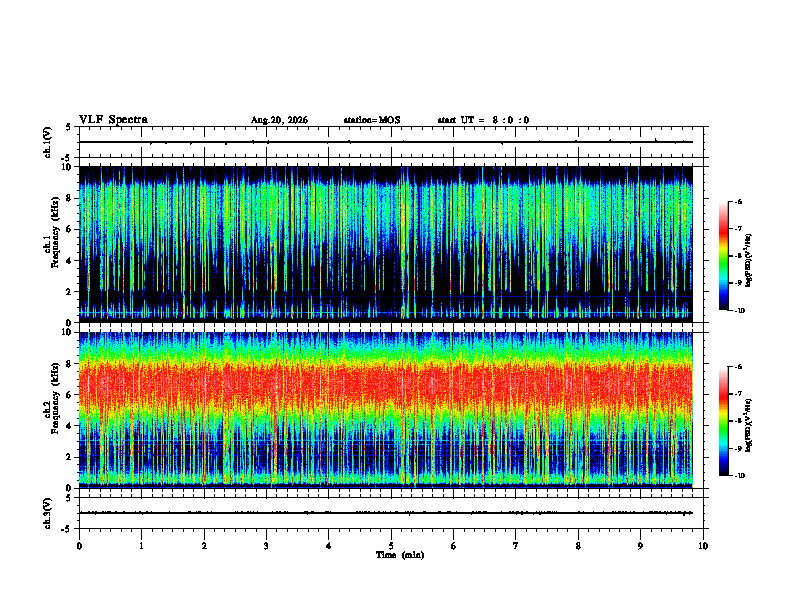Click the 5 minute tick on time axis
The image size is (792, 612).
[391, 546]
